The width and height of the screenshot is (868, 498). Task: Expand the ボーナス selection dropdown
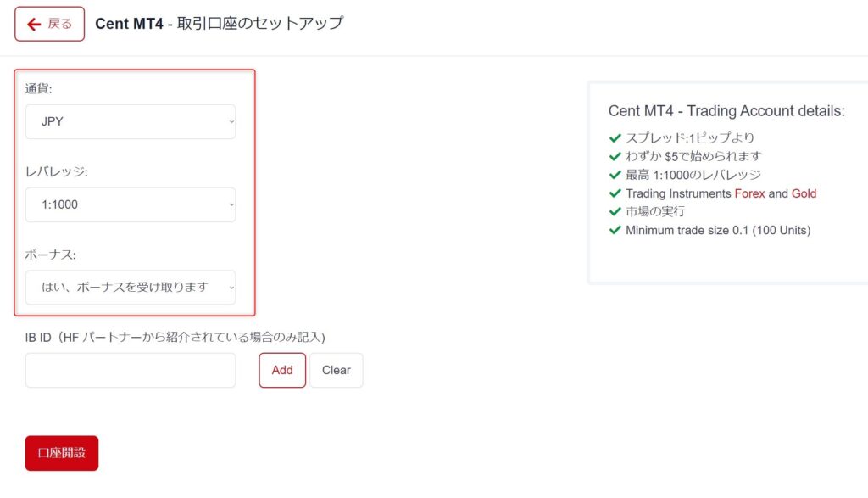click(131, 288)
